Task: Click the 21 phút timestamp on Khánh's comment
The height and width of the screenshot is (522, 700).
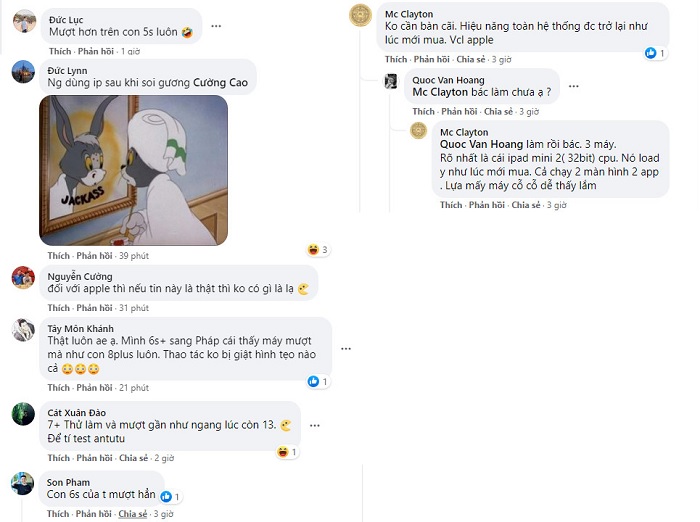Action: pos(136,388)
